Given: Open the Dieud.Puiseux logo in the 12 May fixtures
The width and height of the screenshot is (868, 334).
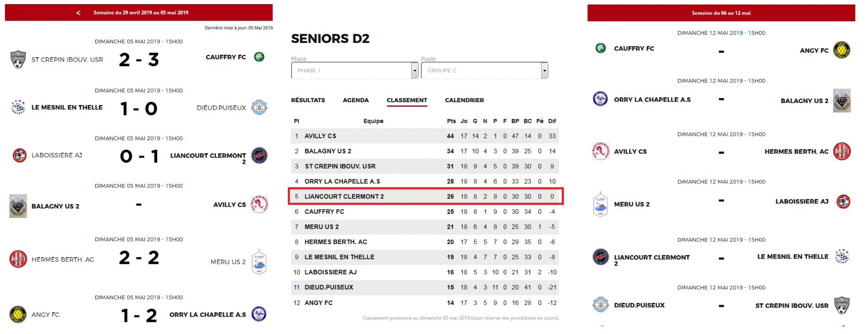Looking at the screenshot, I should (600, 305).
